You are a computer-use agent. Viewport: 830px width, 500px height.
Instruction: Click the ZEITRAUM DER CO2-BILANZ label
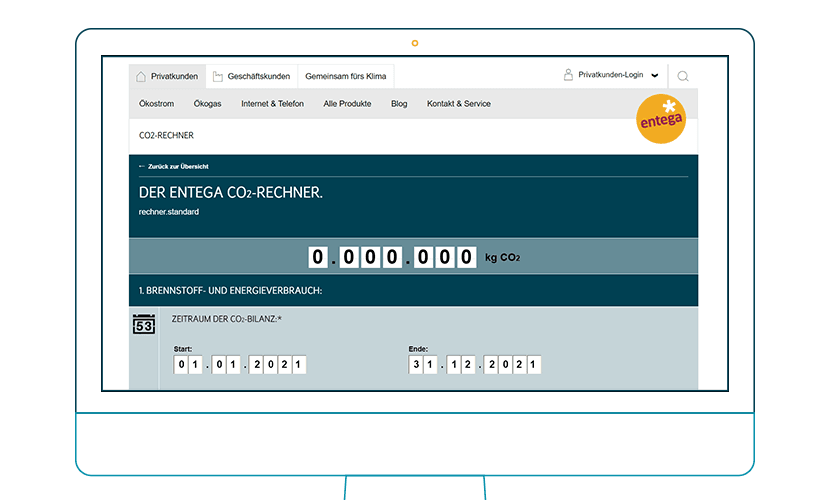(227, 319)
